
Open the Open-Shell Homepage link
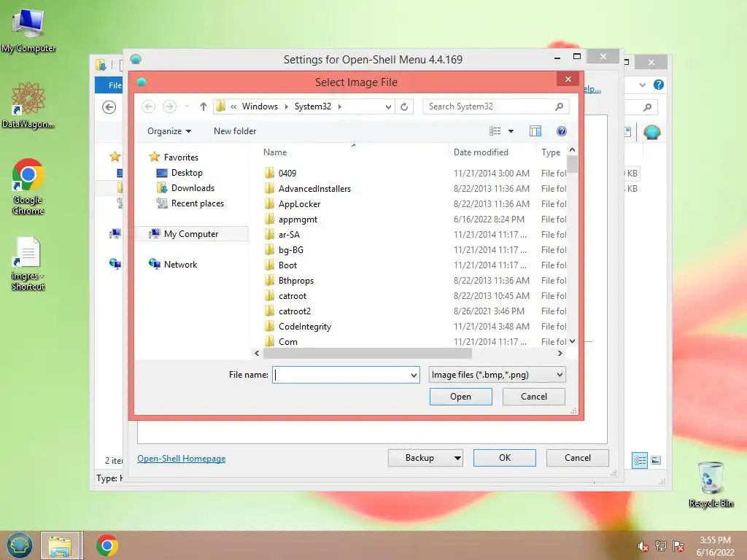point(181,459)
